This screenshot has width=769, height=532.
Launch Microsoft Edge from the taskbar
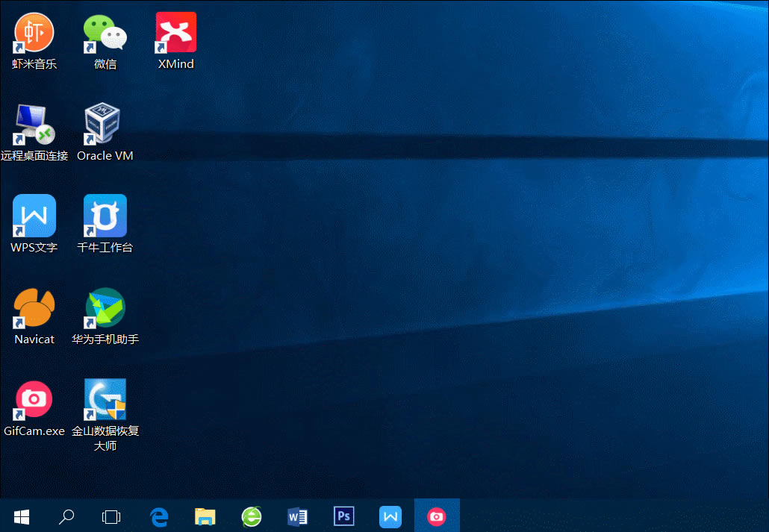tap(159, 516)
